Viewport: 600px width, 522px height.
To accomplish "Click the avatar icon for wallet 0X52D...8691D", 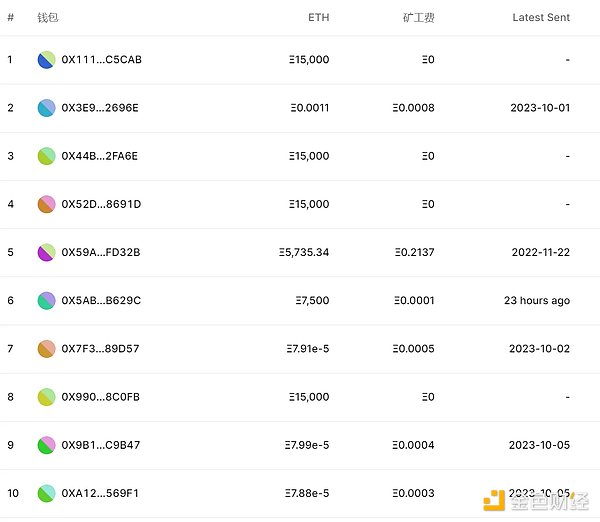I will [x=46, y=204].
